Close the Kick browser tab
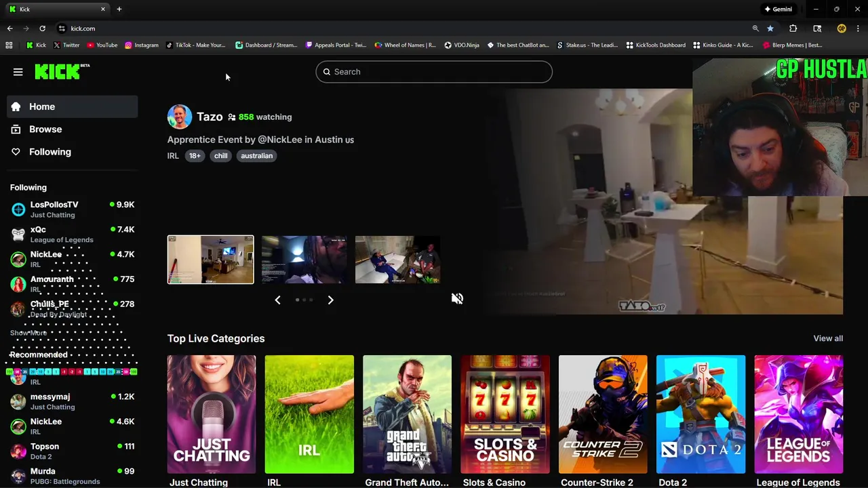This screenshot has height=488, width=868. click(x=103, y=9)
